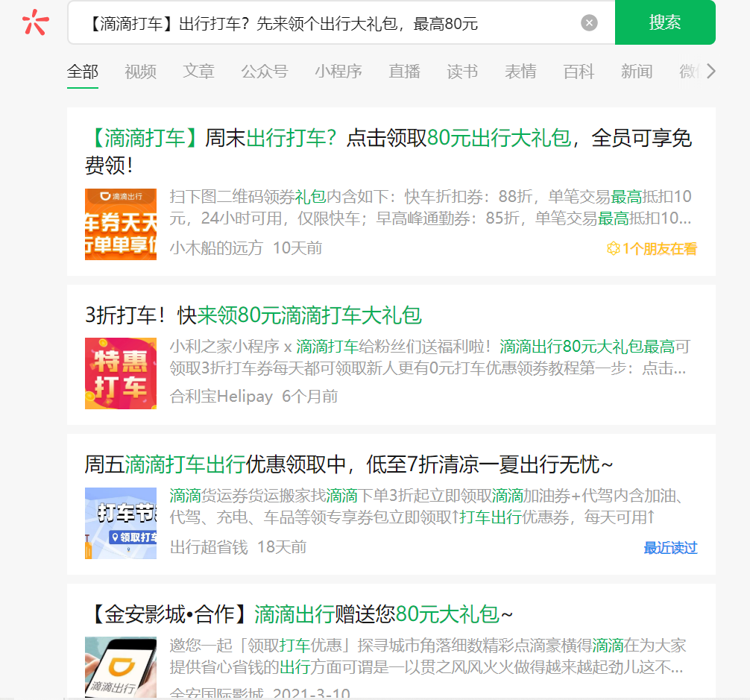This screenshot has height=700, width=750.
Task: Click the 合利宝Helipay source name
Action: click(x=221, y=397)
